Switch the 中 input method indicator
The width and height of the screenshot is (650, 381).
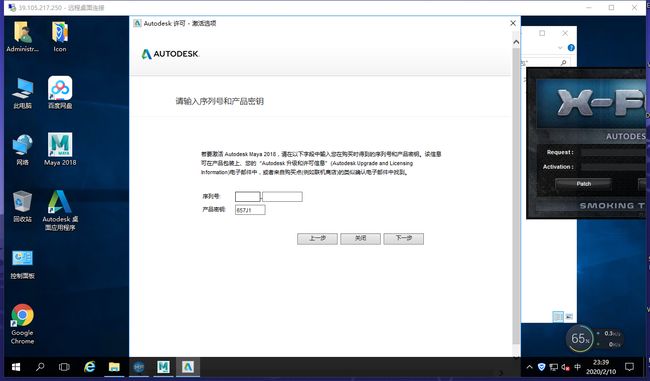(x=577, y=367)
